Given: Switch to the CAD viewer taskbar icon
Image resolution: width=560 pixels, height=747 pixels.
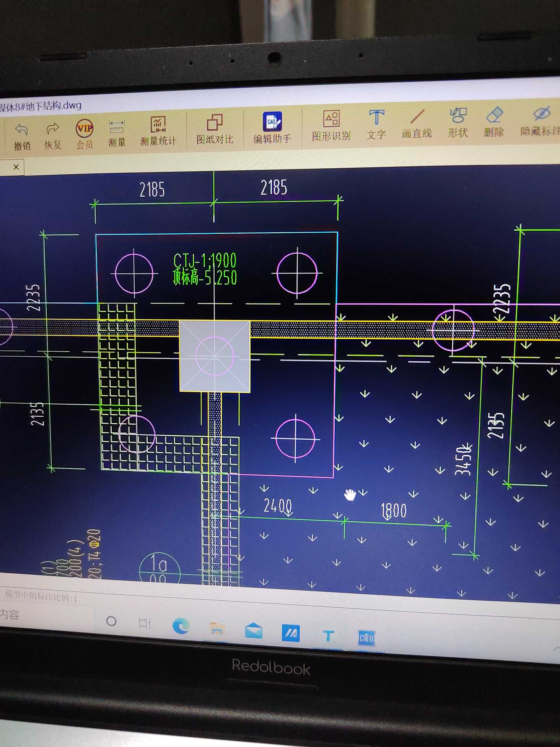Looking at the screenshot, I should click(x=366, y=638).
